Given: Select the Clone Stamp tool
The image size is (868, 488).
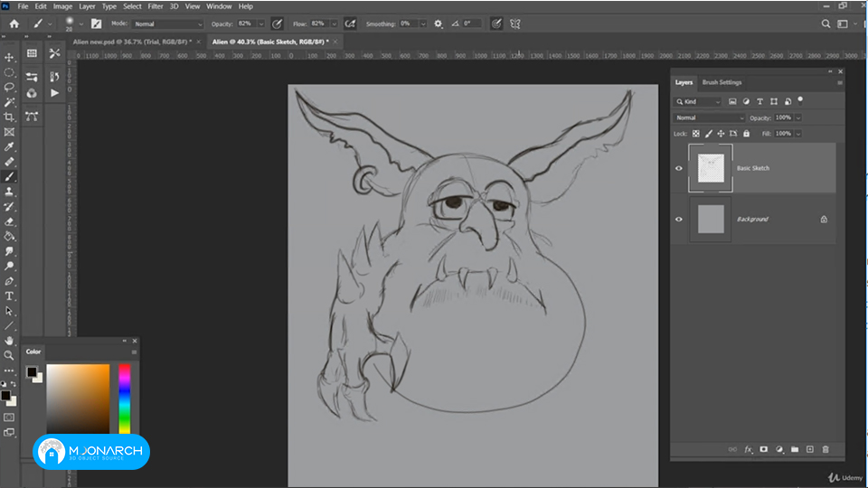Looking at the screenshot, I should (x=9, y=192).
